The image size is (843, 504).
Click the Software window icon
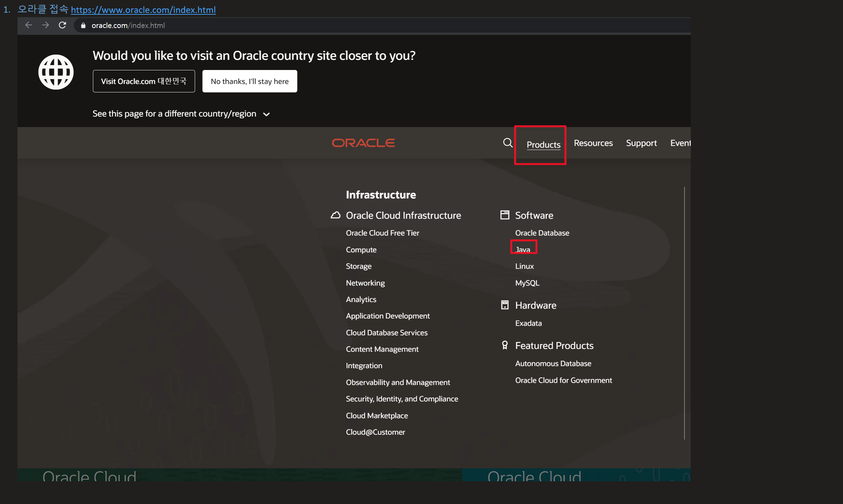click(505, 215)
